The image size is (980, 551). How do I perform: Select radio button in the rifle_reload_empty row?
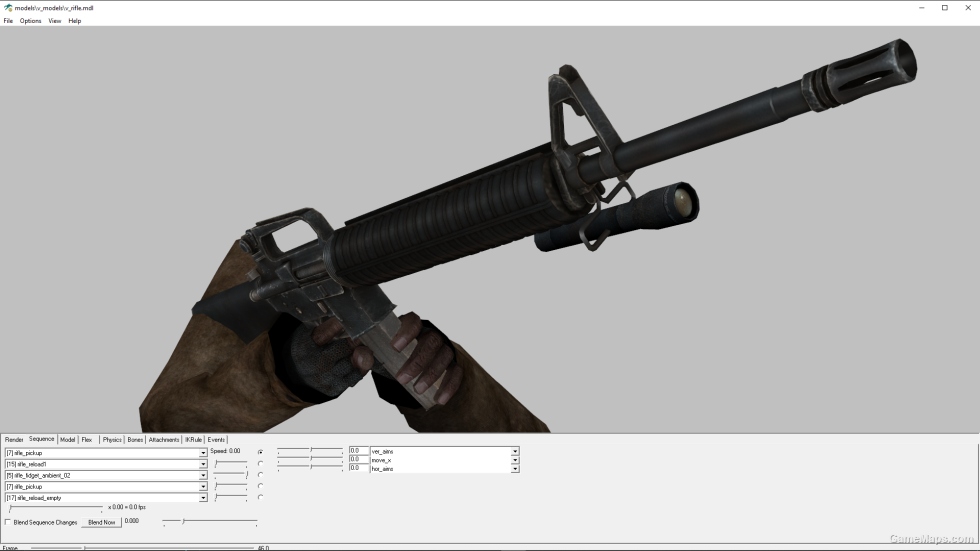coord(261,497)
